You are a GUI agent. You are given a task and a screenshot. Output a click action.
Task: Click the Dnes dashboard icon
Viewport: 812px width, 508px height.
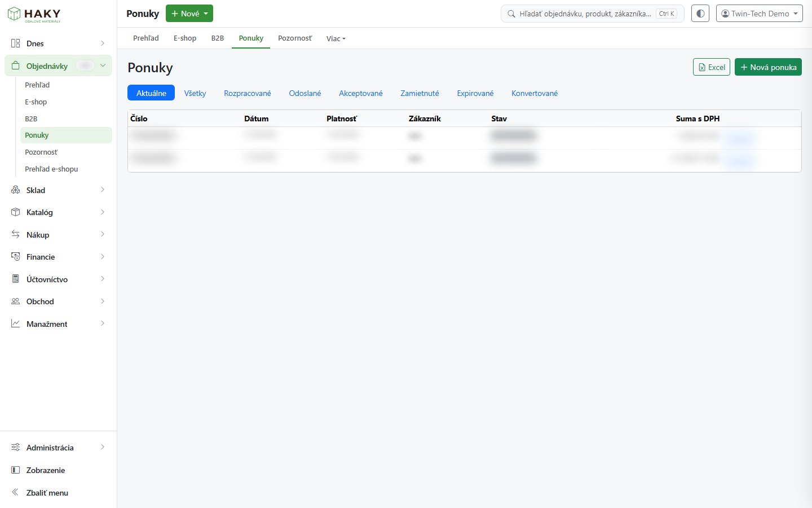pos(16,43)
